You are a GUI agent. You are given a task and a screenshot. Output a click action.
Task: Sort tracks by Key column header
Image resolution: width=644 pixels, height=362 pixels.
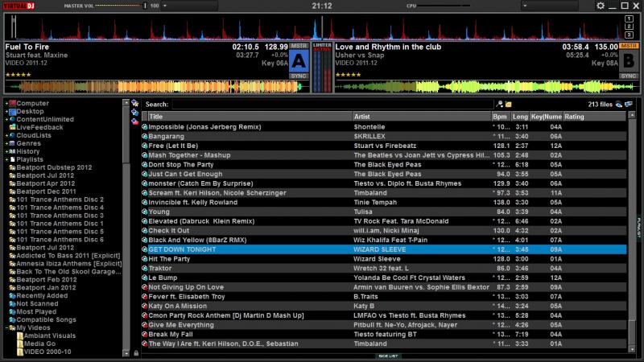pos(547,117)
